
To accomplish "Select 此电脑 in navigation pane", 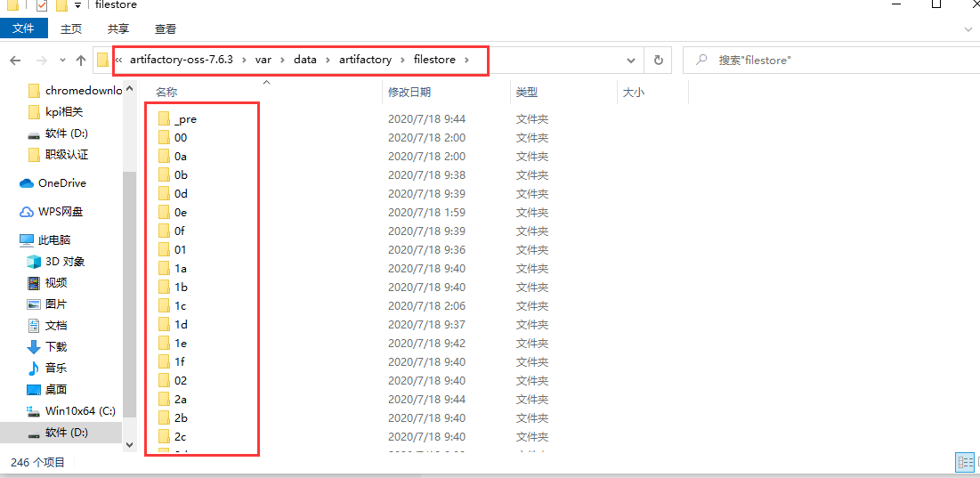I will 45,240.
